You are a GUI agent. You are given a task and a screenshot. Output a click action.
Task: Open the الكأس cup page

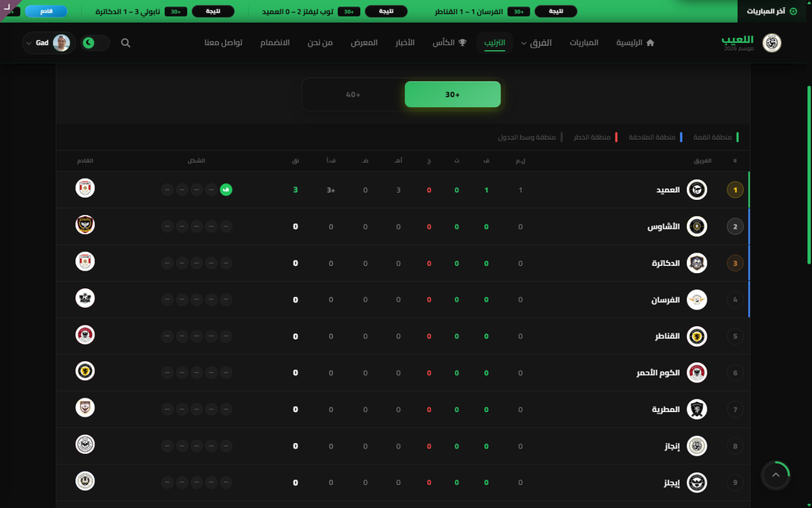click(x=450, y=43)
